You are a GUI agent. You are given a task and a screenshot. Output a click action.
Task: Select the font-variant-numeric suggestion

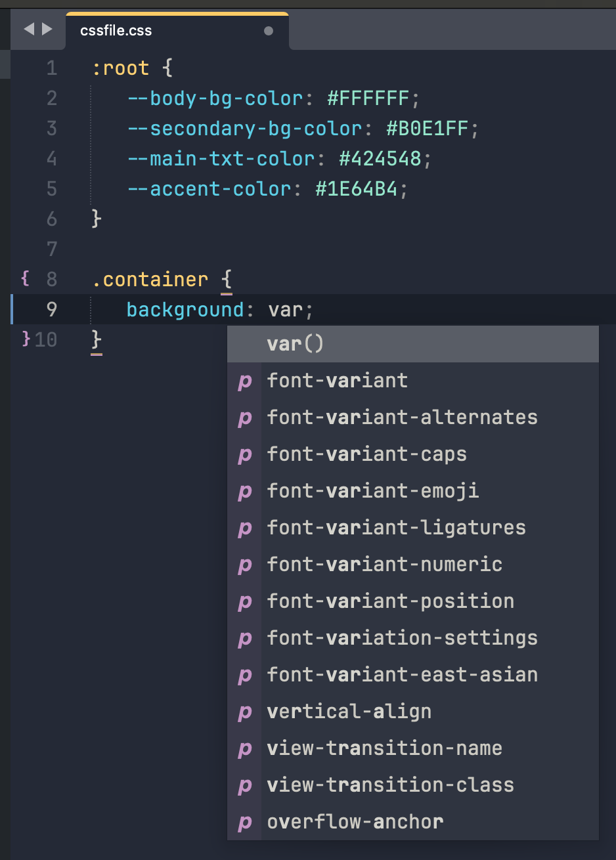click(413, 565)
